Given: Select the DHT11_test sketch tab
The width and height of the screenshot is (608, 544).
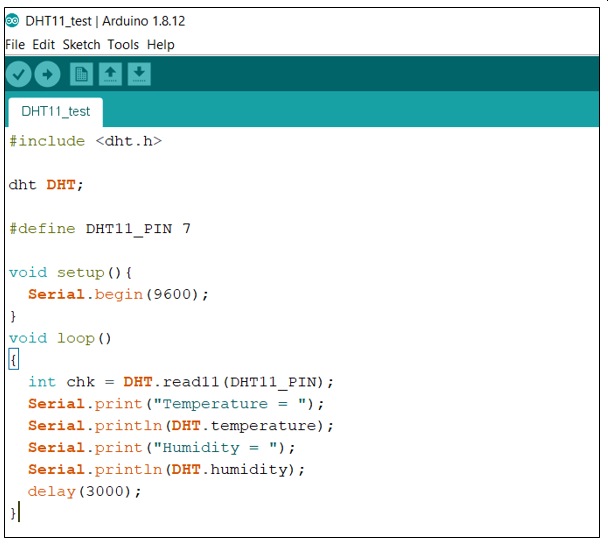Looking at the screenshot, I should tap(55, 112).
